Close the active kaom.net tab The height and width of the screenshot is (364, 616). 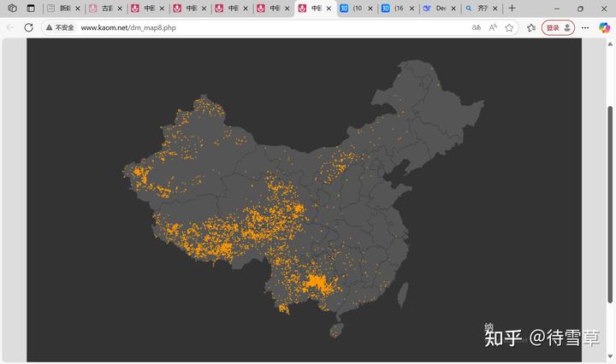coord(329,9)
